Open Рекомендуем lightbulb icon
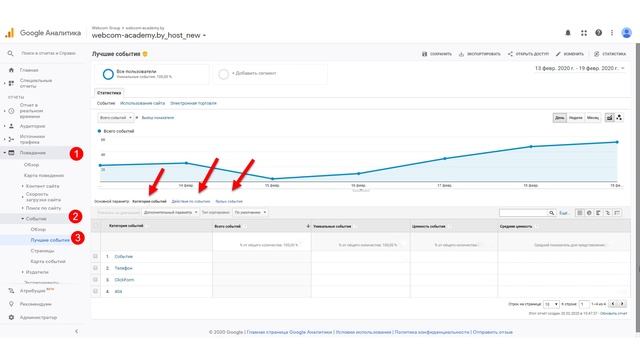640x360 pixels. pos(11,304)
